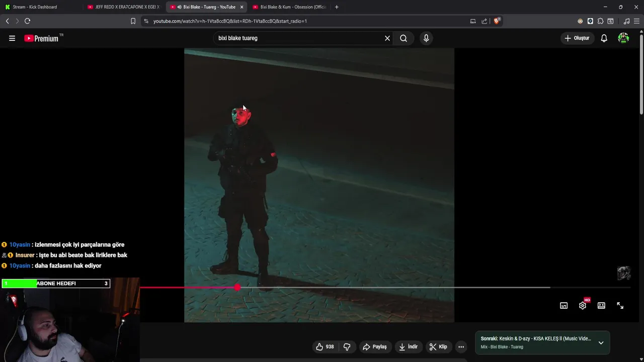Click the chat username Insurer
The width and height of the screenshot is (644, 362).
(25, 255)
